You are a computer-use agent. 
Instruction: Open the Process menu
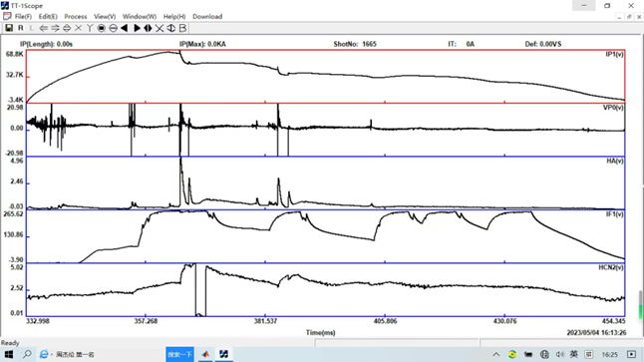pyautogui.click(x=76, y=16)
